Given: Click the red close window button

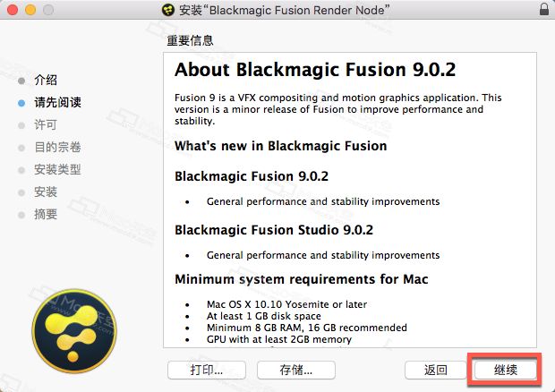Looking at the screenshot, I should (13, 10).
